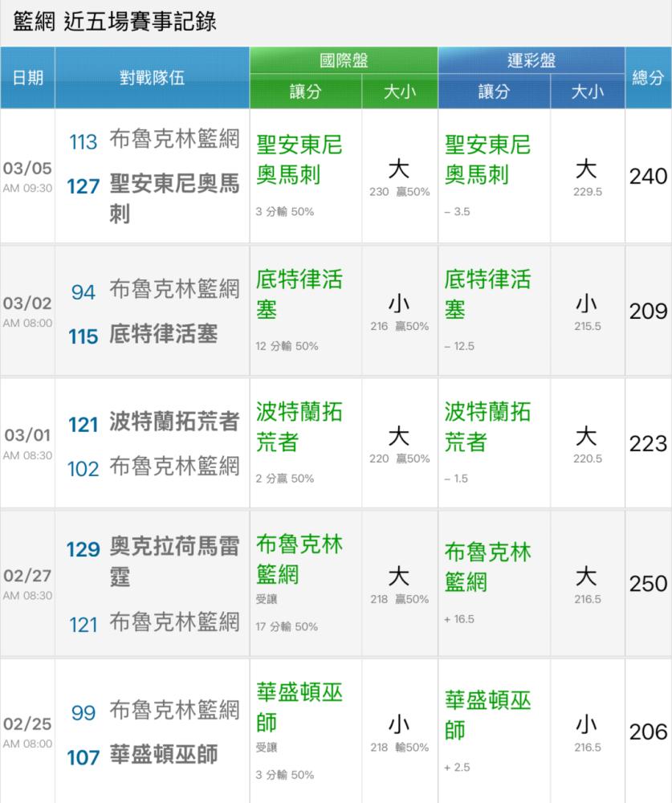Click 運彩盤 spread value – 3.5
Viewport: 672px width, 803px height.
point(457,211)
